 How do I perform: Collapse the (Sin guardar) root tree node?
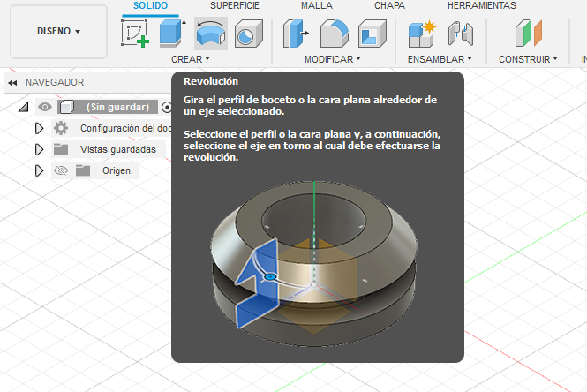pos(24,108)
